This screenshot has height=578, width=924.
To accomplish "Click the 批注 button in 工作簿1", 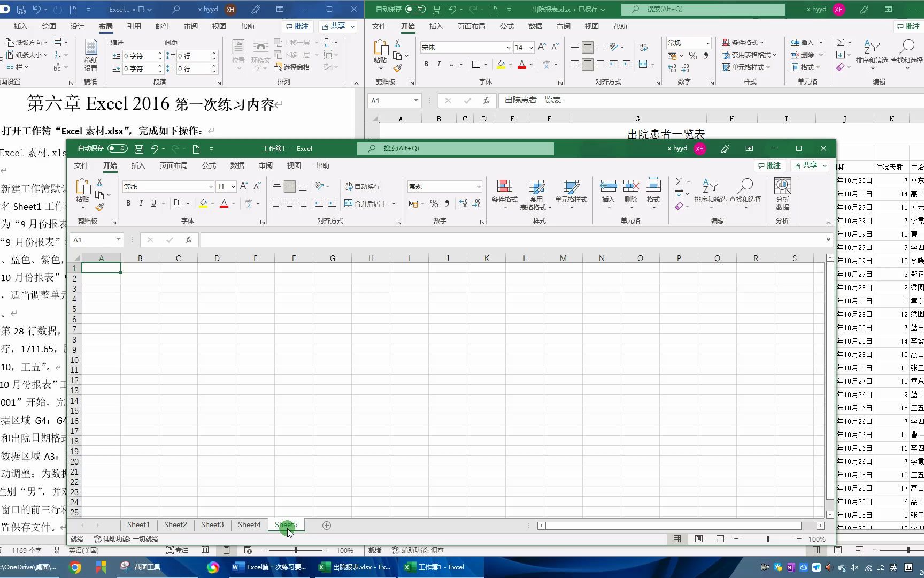I will pos(769,165).
